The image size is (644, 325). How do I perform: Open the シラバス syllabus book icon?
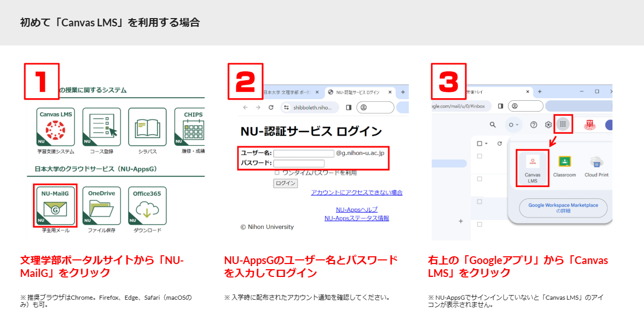[147, 127]
